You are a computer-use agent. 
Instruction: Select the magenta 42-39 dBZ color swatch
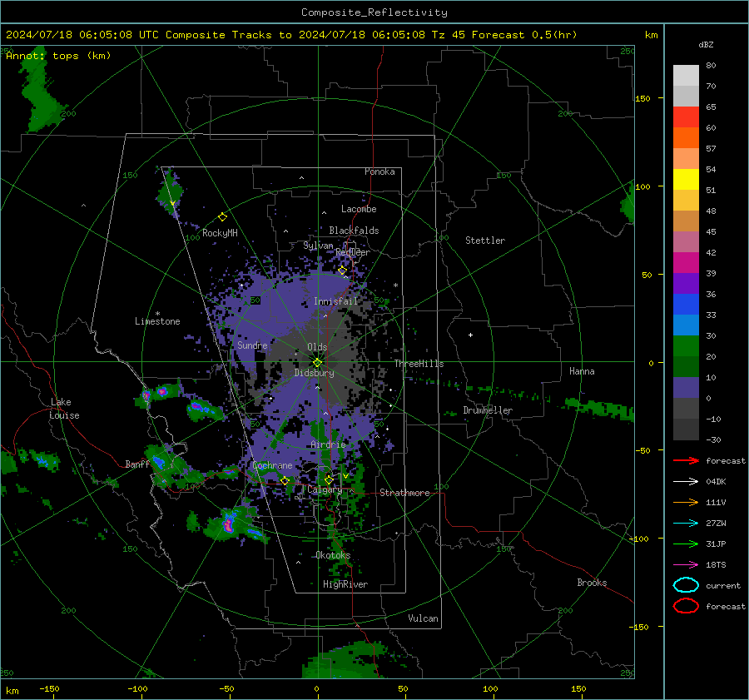[x=686, y=263]
